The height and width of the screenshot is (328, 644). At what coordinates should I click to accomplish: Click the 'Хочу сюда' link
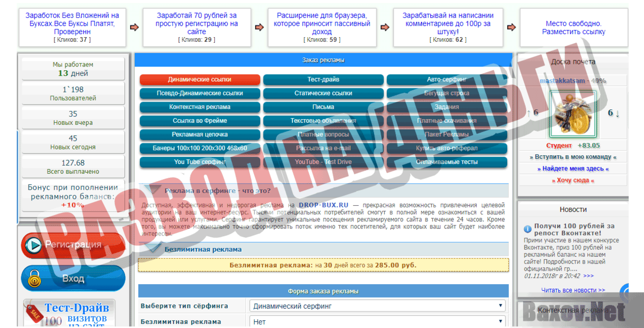coord(573,181)
